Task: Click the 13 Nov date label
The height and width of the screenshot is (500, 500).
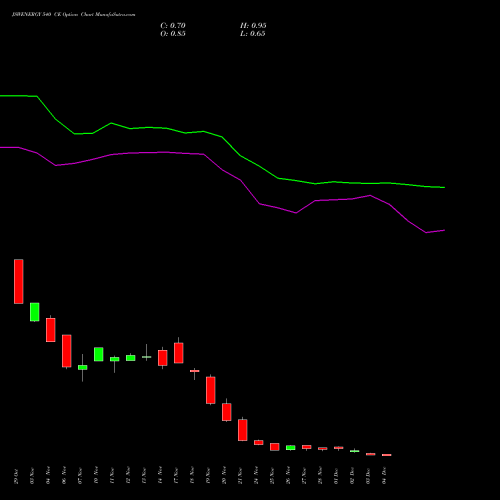Action: [x=144, y=476]
